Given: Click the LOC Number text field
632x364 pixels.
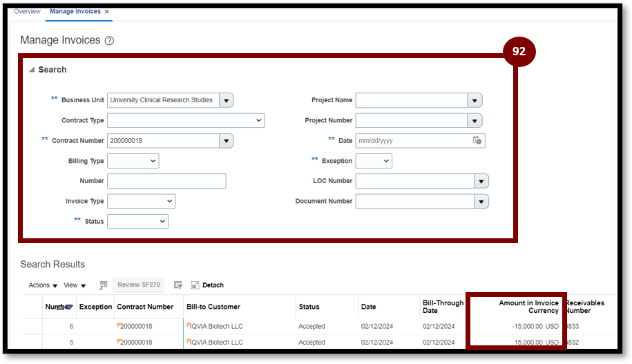Looking at the screenshot, I should point(414,181).
